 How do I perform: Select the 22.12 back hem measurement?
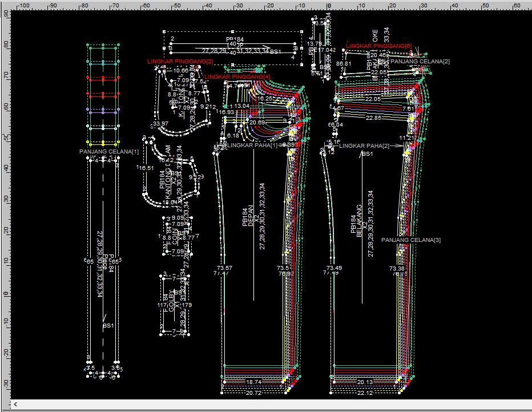pyautogui.click(x=365, y=393)
